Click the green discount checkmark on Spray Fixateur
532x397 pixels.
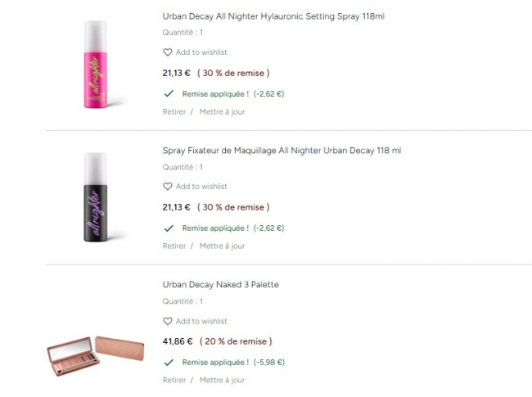click(x=169, y=228)
